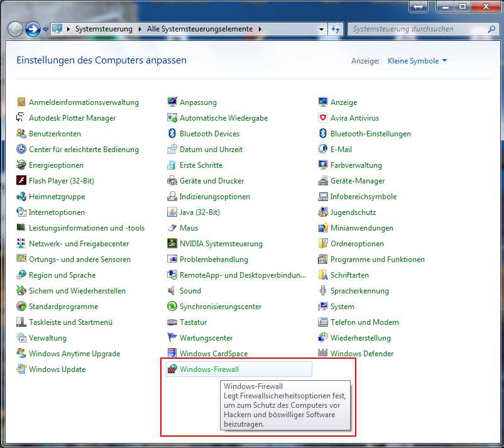Expand the address bar history dropdown
Viewport: 504px width, 448px height.
point(321,30)
